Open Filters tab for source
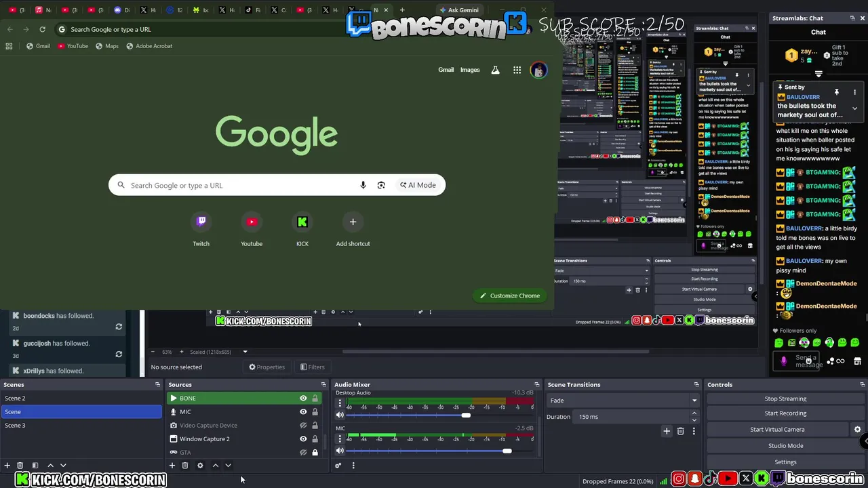The height and width of the screenshot is (488, 868). click(x=312, y=367)
